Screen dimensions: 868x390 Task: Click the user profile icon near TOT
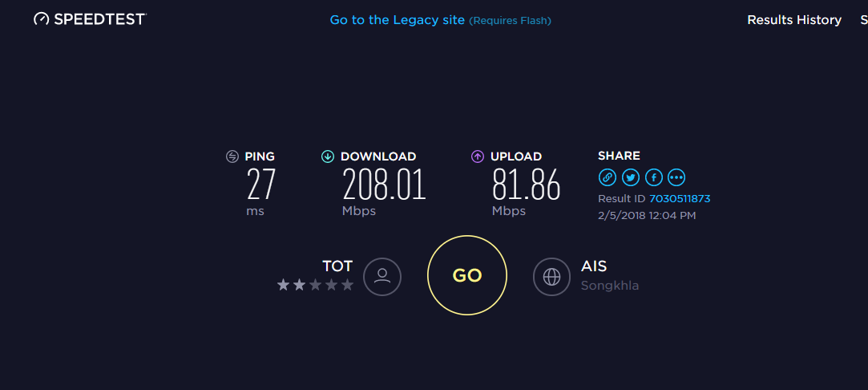pyautogui.click(x=382, y=276)
